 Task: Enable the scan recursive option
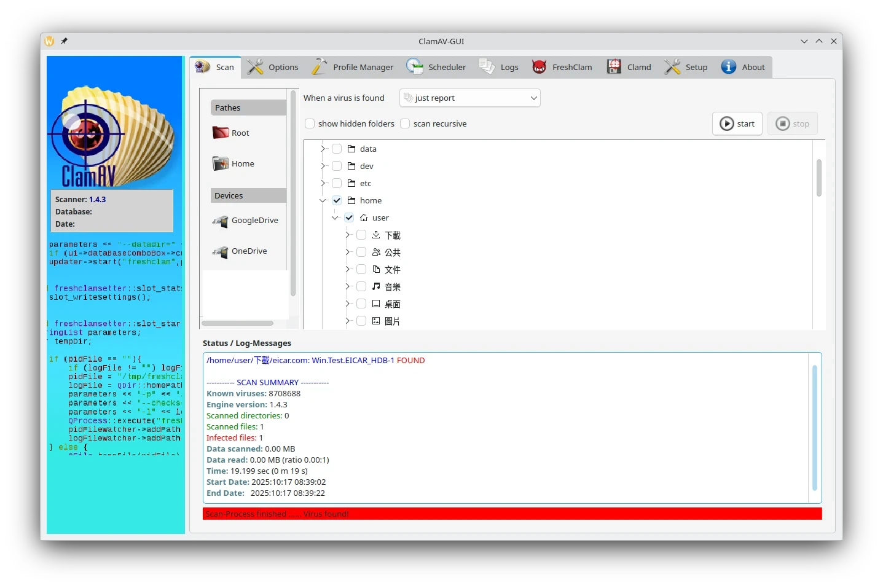click(x=405, y=123)
